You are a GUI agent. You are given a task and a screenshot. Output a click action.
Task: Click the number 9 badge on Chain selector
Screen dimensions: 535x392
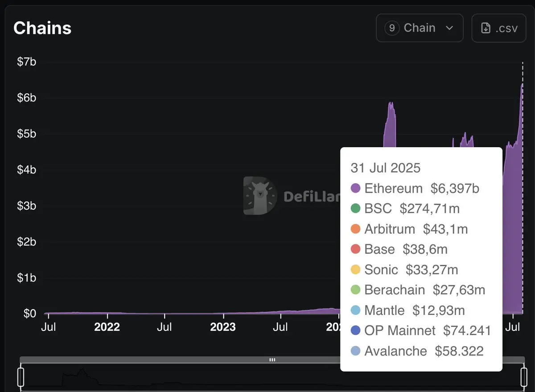pyautogui.click(x=391, y=28)
